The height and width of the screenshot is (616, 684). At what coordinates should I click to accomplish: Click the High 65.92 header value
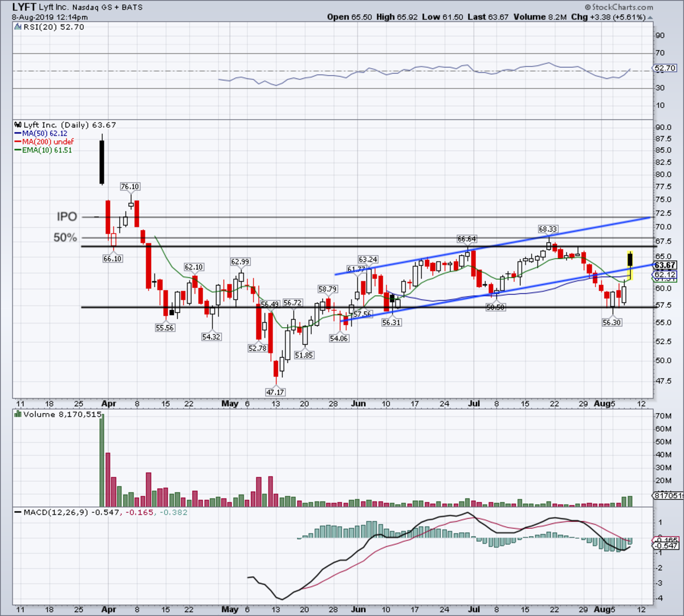click(x=397, y=17)
